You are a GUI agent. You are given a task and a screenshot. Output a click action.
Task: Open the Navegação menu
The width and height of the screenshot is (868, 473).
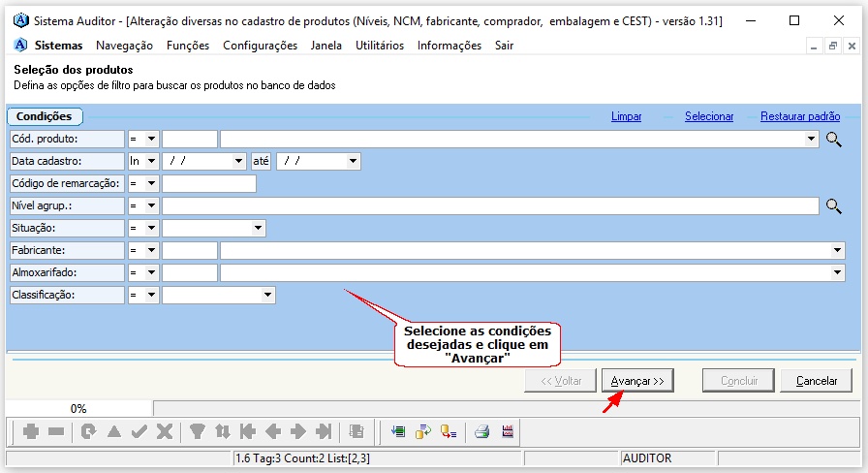coord(124,46)
